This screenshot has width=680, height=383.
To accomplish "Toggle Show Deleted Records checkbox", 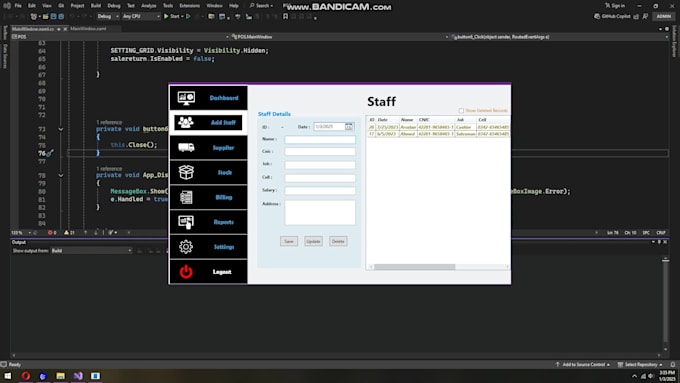I will (x=461, y=111).
